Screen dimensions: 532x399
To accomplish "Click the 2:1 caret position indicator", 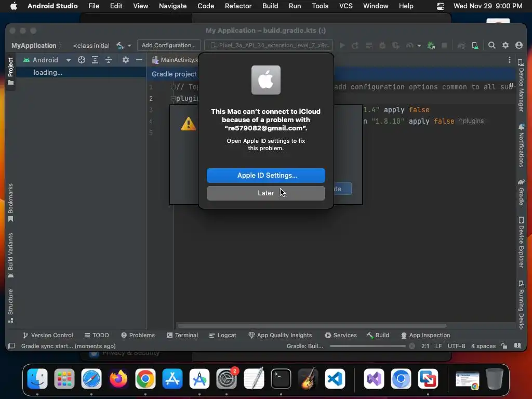I will tap(425, 346).
